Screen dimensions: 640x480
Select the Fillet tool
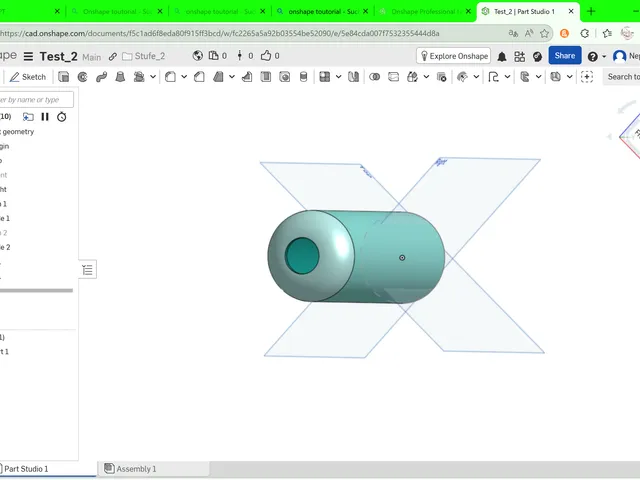(170, 77)
